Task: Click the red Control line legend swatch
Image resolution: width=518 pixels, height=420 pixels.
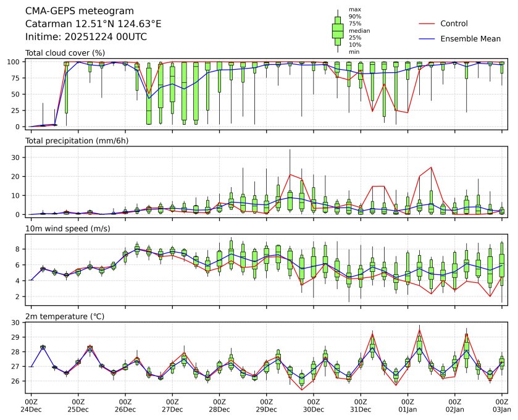Action: 427,23
